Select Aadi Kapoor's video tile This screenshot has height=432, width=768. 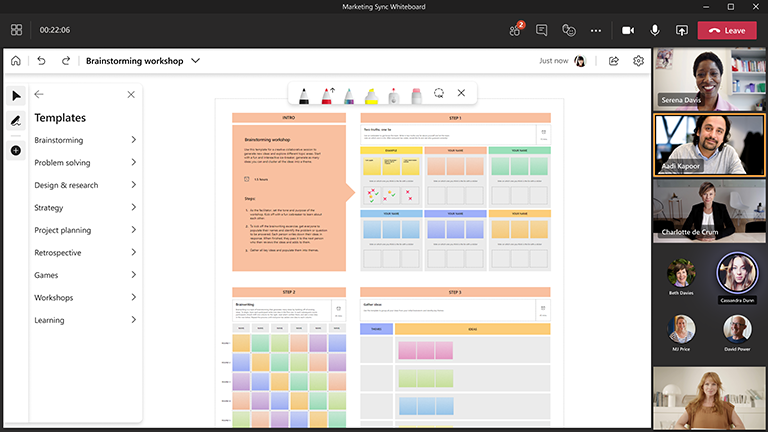click(709, 144)
